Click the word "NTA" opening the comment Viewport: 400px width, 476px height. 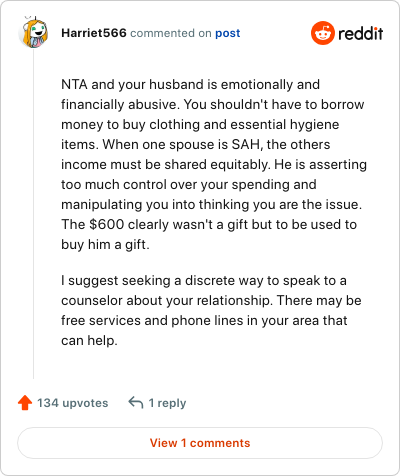pos(74,84)
